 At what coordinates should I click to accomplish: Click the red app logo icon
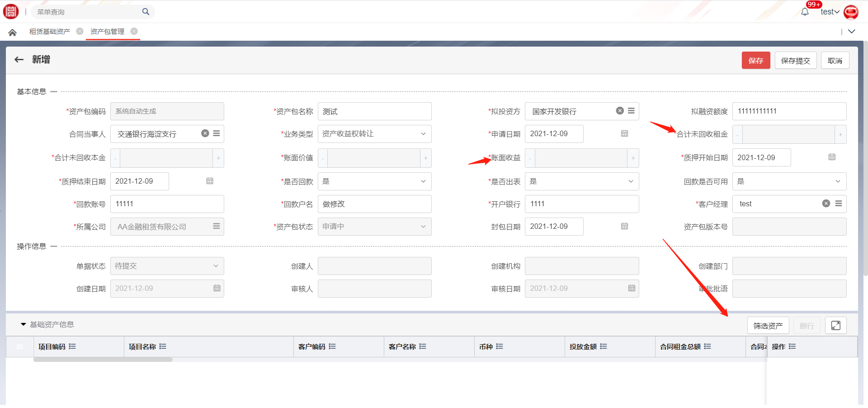click(x=11, y=11)
